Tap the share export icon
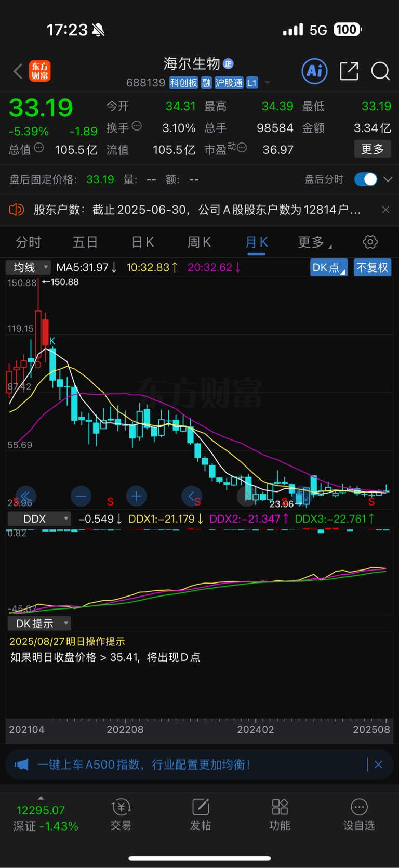This screenshot has width=399, height=868. tap(349, 71)
